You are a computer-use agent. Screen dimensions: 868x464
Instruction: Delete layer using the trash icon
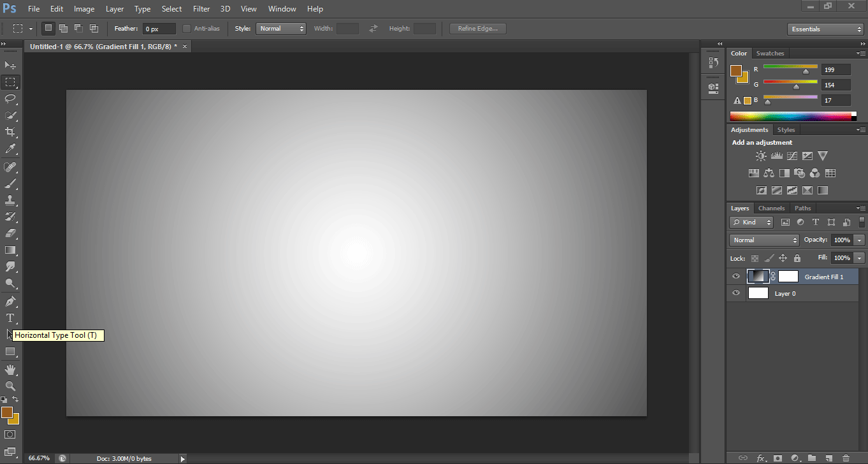pos(846,458)
